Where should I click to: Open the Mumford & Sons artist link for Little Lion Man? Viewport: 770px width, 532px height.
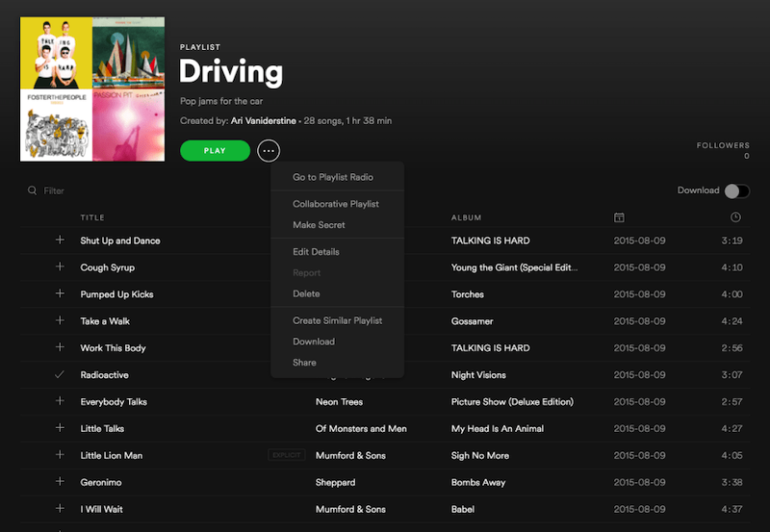click(x=350, y=455)
